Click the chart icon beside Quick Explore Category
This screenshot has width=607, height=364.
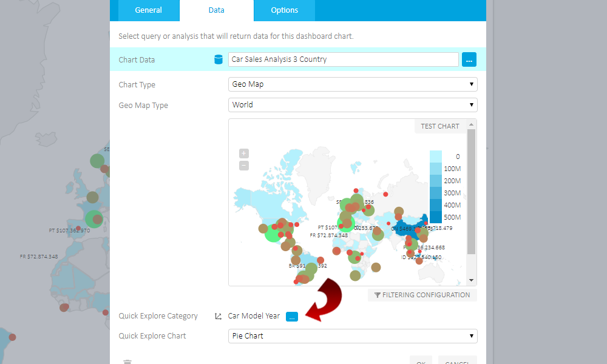point(217,316)
